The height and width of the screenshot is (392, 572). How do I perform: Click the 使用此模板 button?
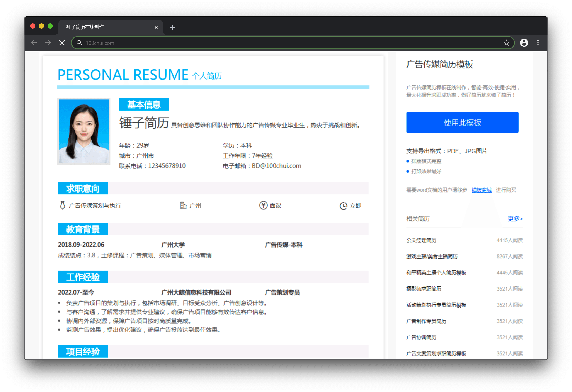point(462,122)
